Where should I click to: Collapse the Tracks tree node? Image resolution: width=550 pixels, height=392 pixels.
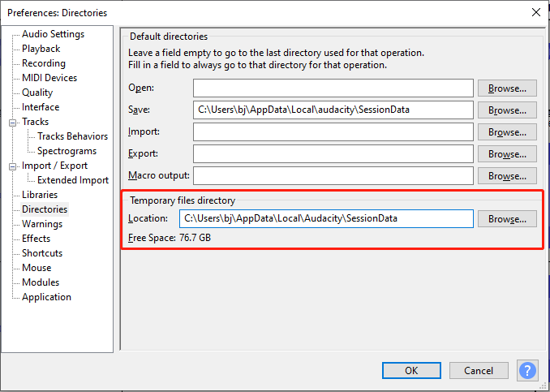12,123
